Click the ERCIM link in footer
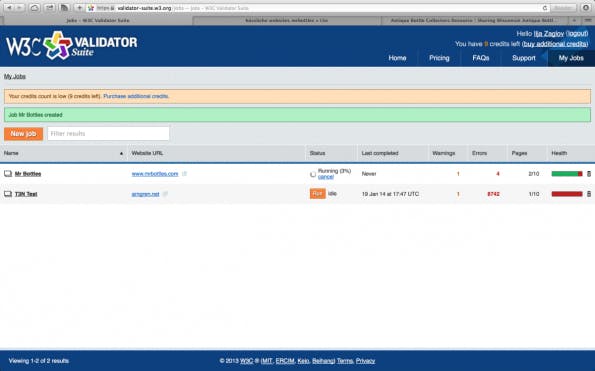Screen dimensions: 595x371 pos(285,361)
